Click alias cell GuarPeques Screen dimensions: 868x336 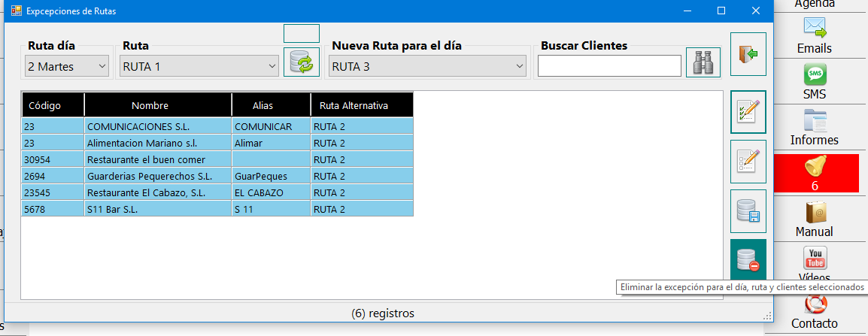tap(272, 176)
